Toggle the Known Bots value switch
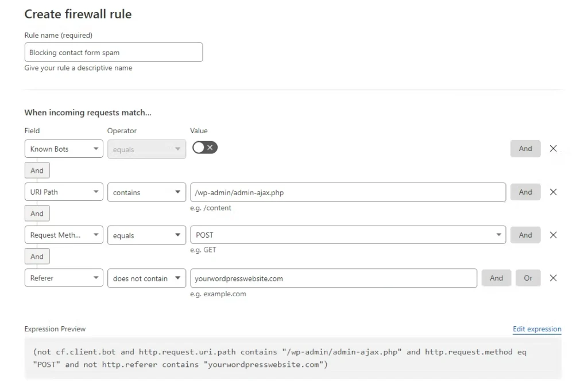This screenshot has width=588, height=387. (205, 148)
